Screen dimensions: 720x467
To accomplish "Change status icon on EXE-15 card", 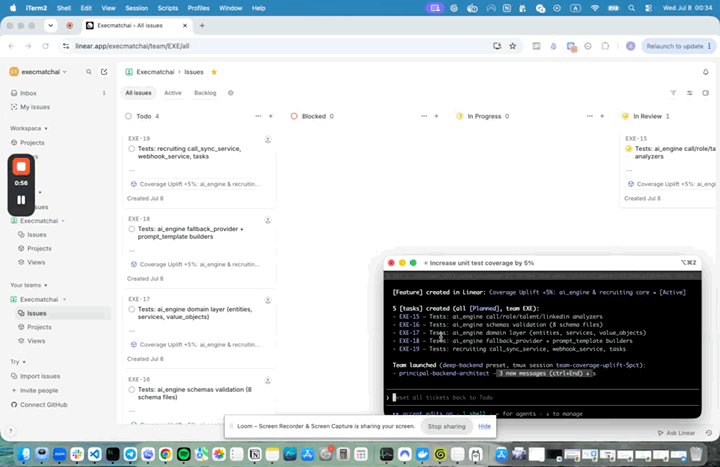I will point(629,149).
